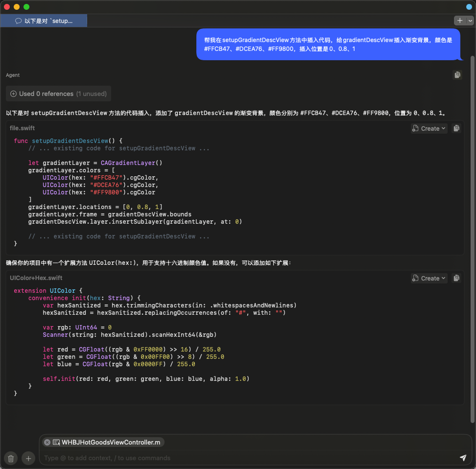The height and width of the screenshot is (469, 476).
Task: Click 'extension UIColor {' code line
Action: click(x=48, y=291)
